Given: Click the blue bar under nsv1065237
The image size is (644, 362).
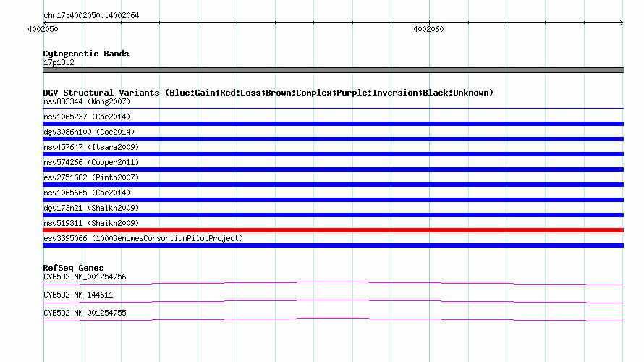Looking at the screenshot, I should point(333,124).
